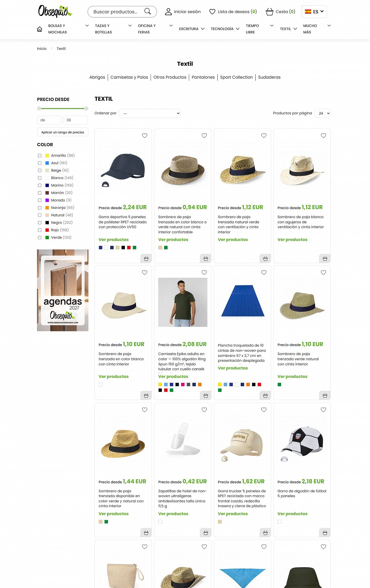Screen dimensions: 370x588
Task: Open the Textil menu item
Action: coord(285,29)
